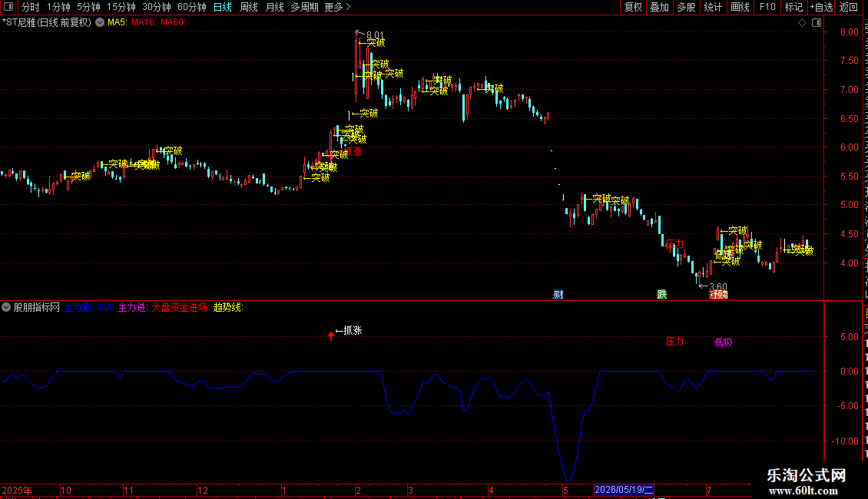Click the 财 info marker on chart
The image size is (868, 499).
pyautogui.click(x=558, y=294)
